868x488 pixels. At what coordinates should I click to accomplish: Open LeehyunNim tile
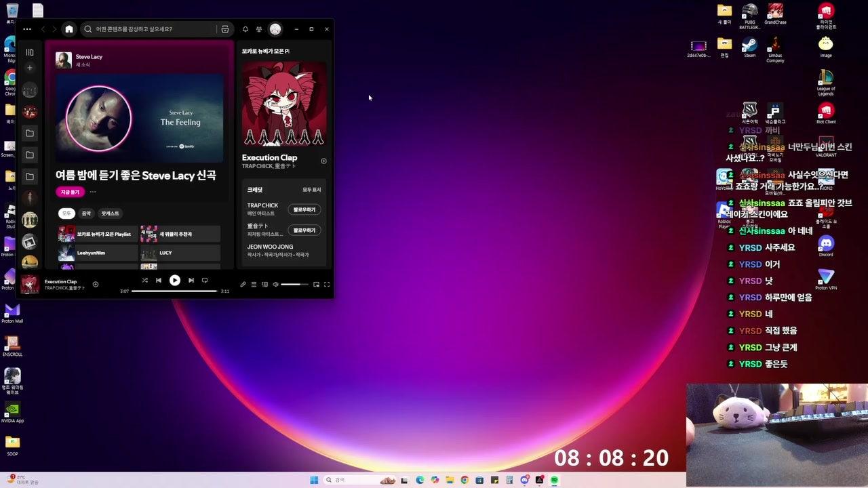[x=98, y=253]
